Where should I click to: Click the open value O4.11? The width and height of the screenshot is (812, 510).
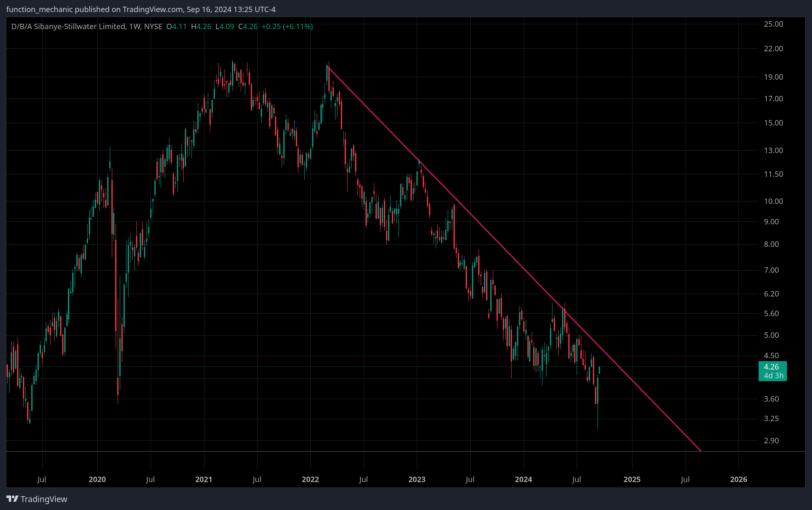[177, 27]
